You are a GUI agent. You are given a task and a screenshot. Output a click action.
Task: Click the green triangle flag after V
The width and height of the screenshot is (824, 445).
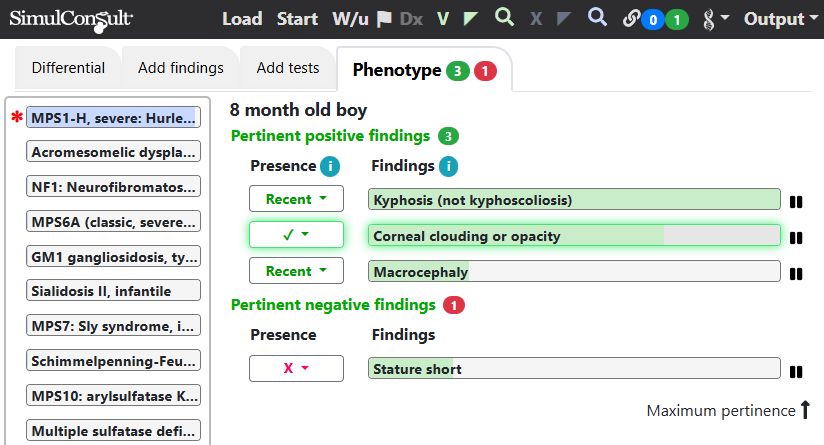tap(470, 19)
